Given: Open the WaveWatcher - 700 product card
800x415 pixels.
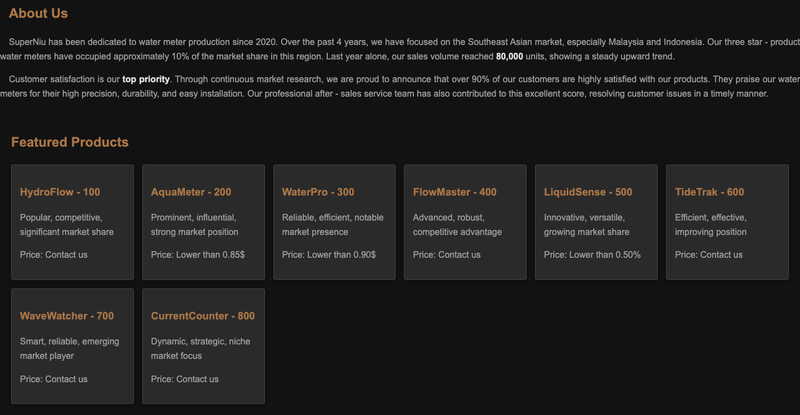Looking at the screenshot, I should tap(72, 346).
